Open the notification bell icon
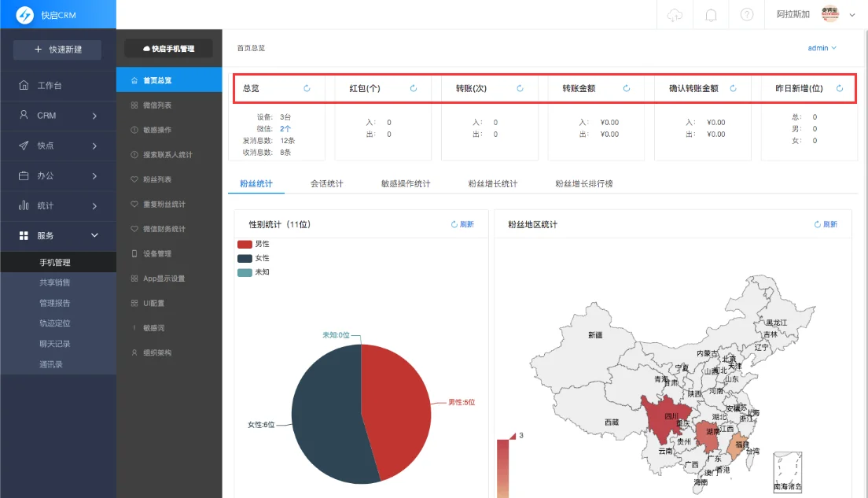This screenshot has width=868, height=498. click(x=710, y=14)
